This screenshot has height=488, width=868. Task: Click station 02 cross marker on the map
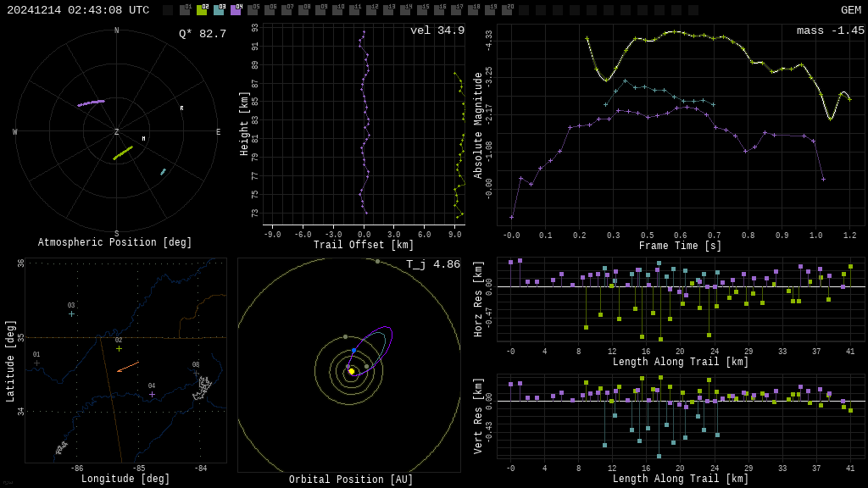(x=119, y=348)
